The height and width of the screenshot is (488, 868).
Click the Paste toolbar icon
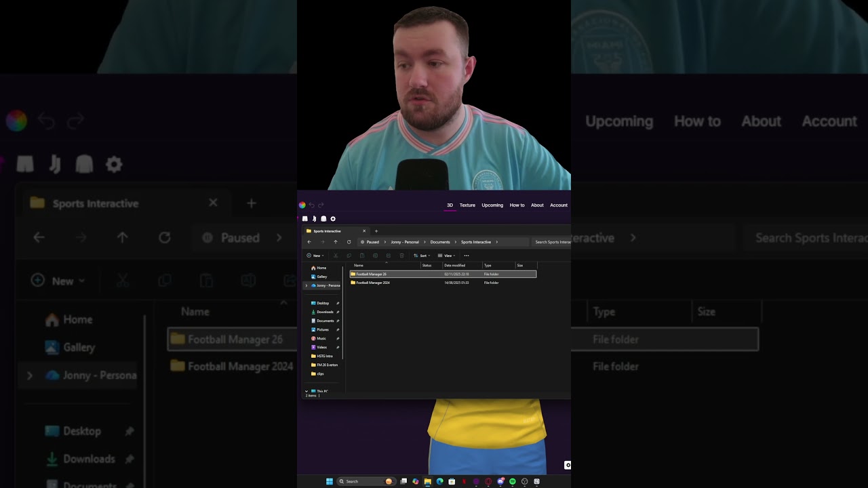(361, 256)
